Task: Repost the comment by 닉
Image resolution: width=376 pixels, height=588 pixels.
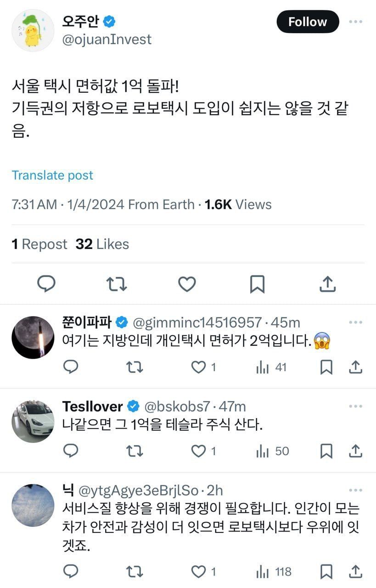Action: (x=135, y=571)
